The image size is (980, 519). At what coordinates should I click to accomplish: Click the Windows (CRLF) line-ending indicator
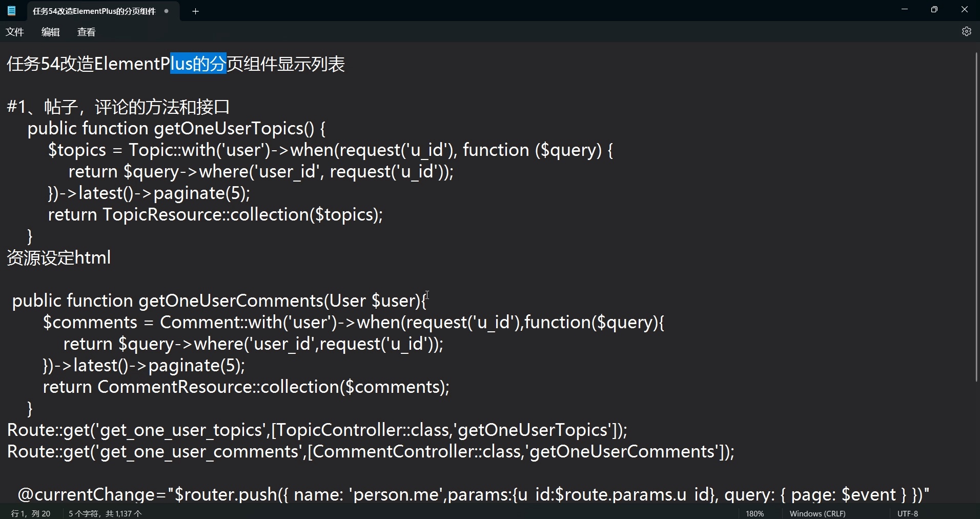tap(818, 513)
